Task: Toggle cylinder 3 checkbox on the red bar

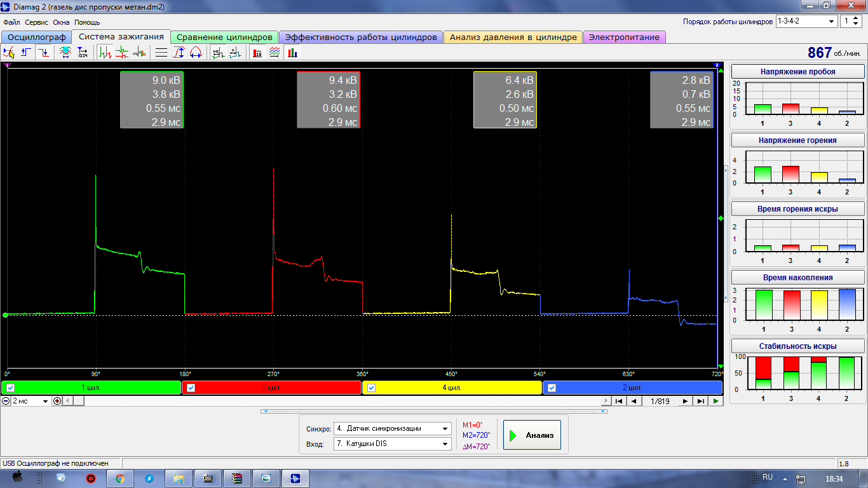Action: pos(191,388)
